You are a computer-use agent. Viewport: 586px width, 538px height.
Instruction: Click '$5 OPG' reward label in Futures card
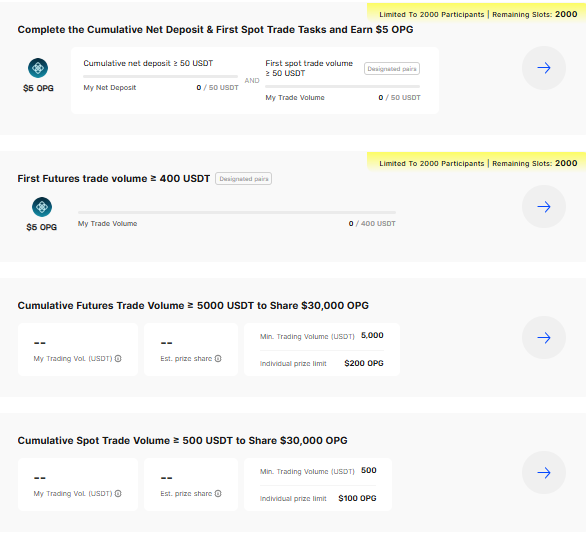coord(42,227)
